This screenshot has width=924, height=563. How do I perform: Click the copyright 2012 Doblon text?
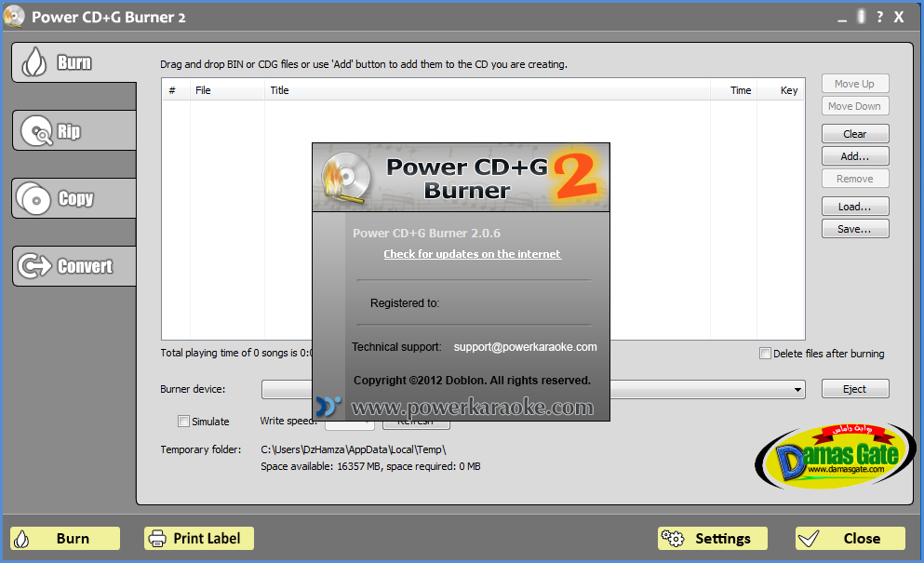click(472, 381)
